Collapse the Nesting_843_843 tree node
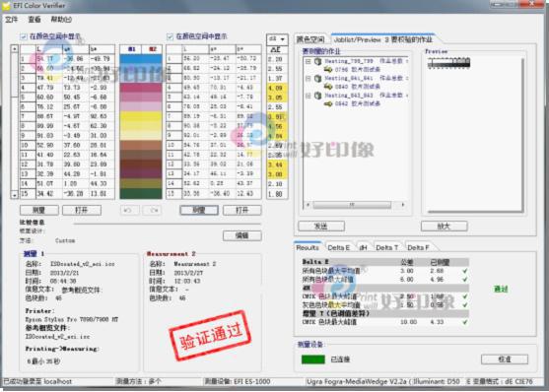 point(309,96)
